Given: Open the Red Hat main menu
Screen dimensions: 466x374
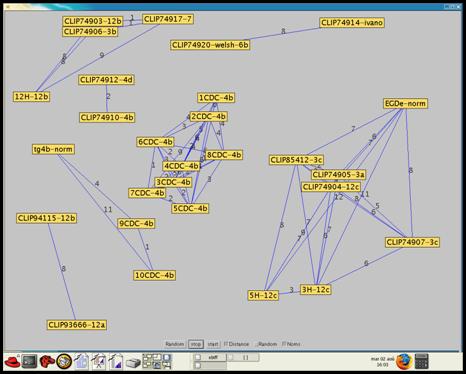Looking at the screenshot, I should click(x=12, y=362).
